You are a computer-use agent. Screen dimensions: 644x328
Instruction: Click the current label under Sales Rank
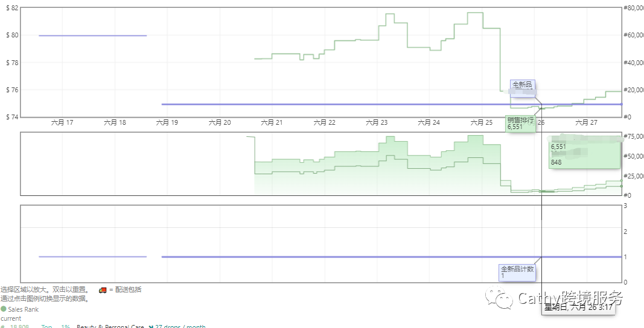coord(11,318)
